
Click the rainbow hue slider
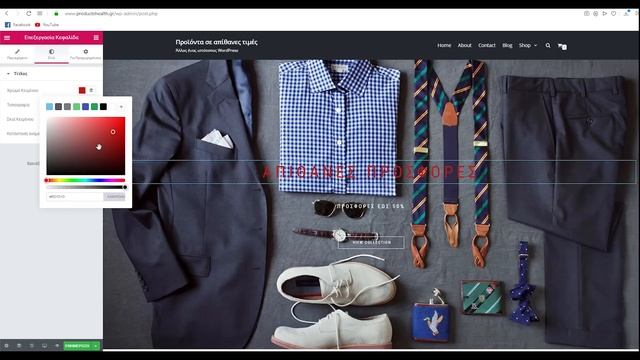[86, 180]
